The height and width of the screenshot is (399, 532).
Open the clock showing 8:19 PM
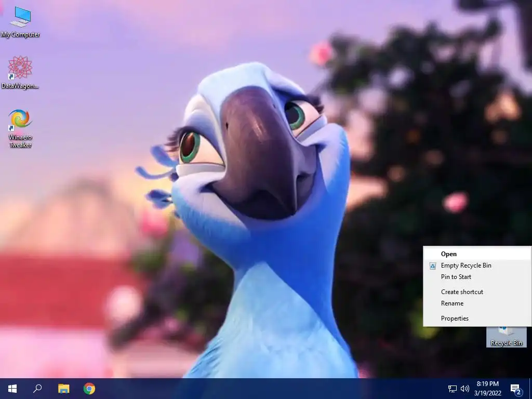coord(487,389)
